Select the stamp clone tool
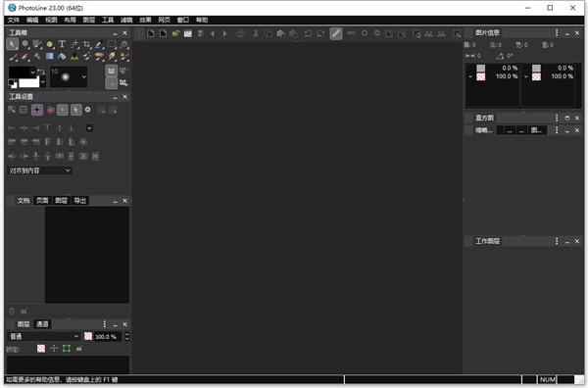The width and height of the screenshot is (588, 388). (x=74, y=57)
